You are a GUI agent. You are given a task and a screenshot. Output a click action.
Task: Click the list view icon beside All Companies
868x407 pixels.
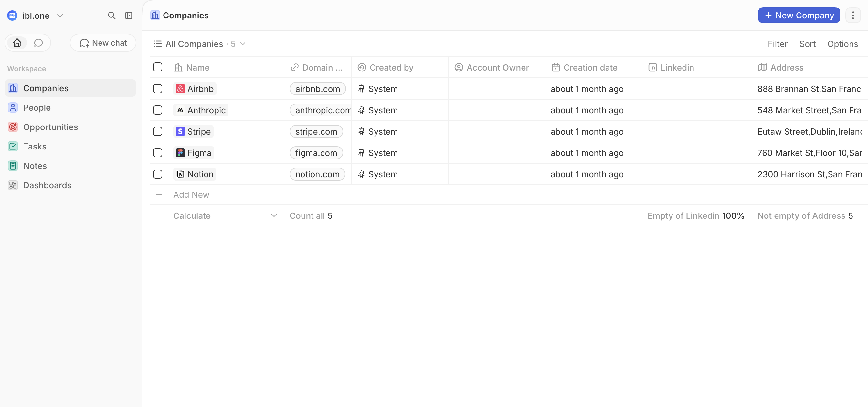[x=158, y=44]
